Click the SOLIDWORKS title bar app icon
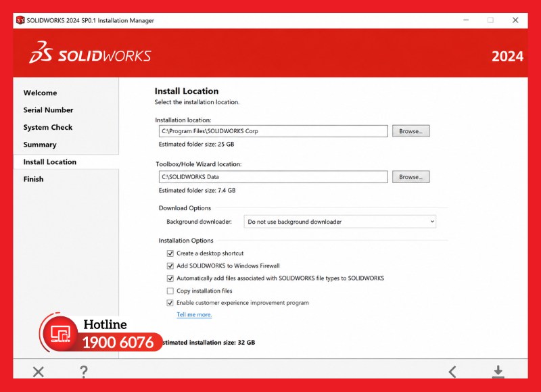Image resolution: width=541 pixels, height=392 pixels. (20, 20)
